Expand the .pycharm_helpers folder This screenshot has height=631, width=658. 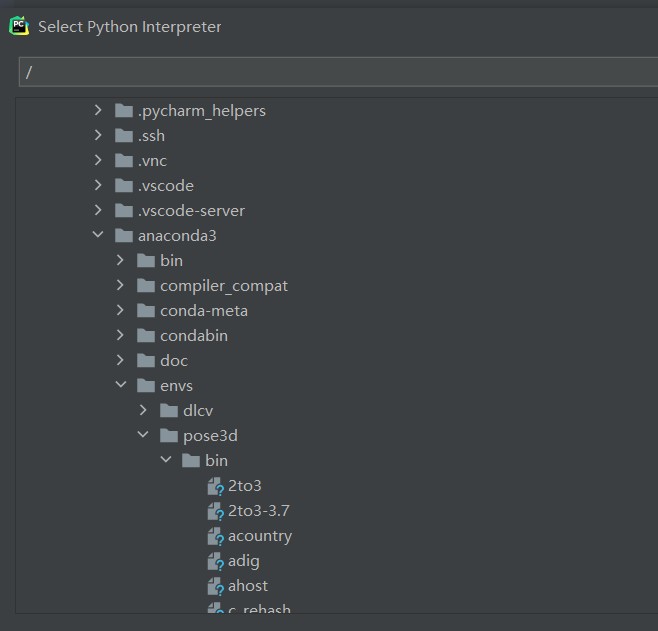(98, 110)
